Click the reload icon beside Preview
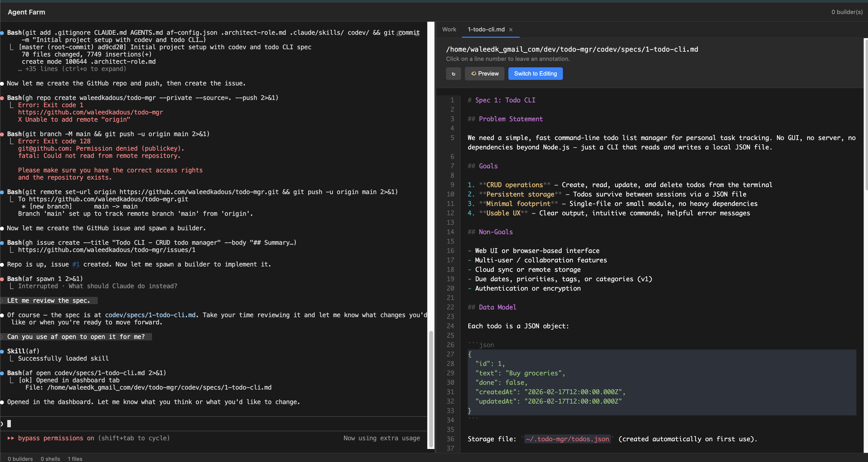868x462 pixels. click(454, 73)
